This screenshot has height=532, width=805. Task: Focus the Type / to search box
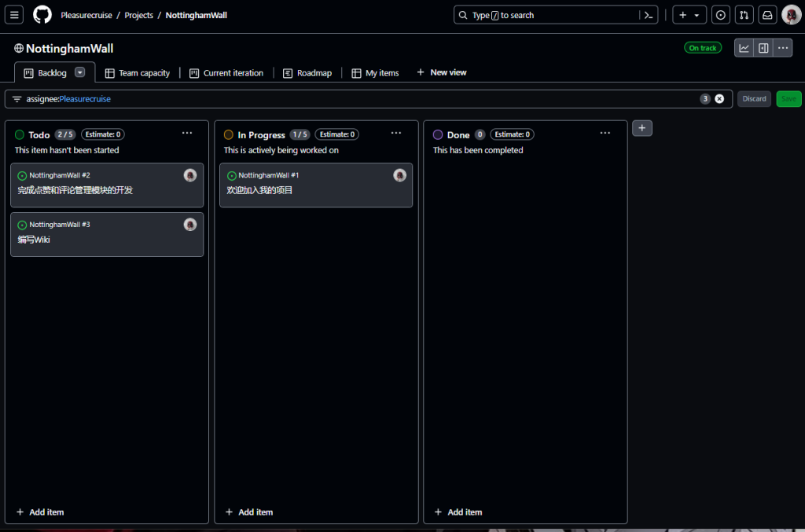tap(556, 16)
